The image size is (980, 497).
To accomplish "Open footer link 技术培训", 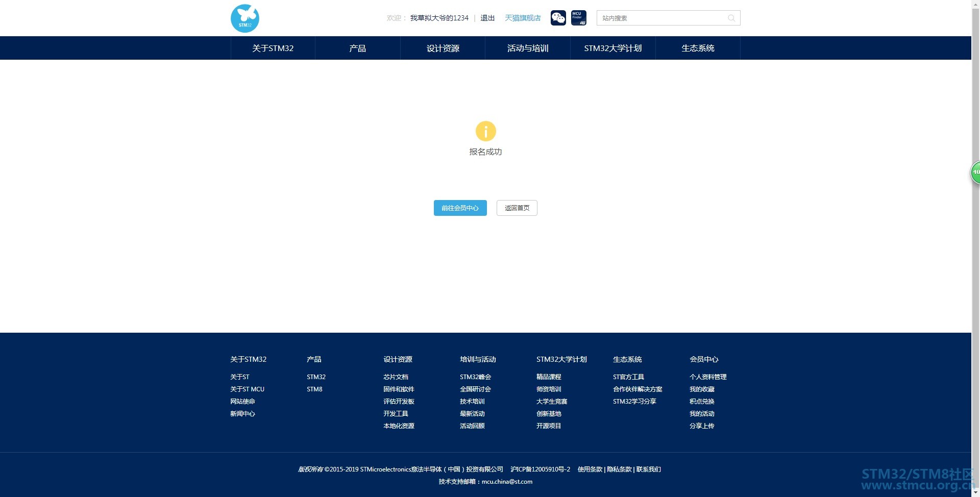I will click(x=473, y=401).
